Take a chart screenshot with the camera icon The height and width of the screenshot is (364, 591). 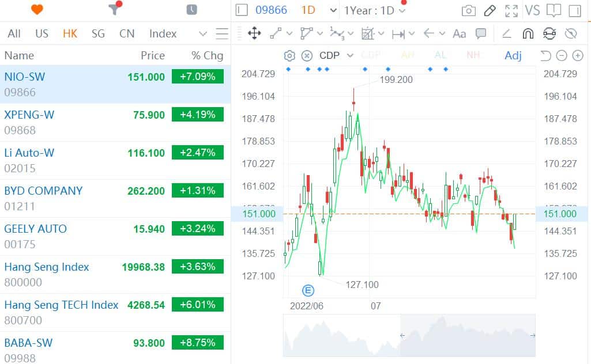tap(468, 10)
